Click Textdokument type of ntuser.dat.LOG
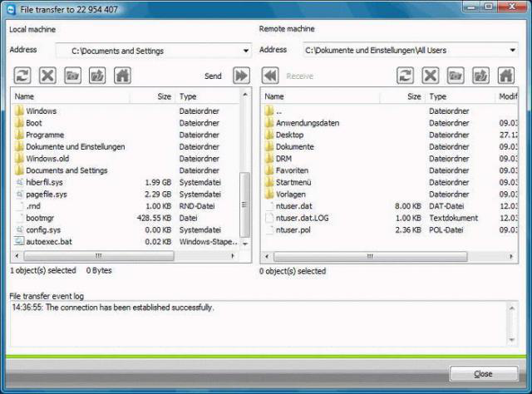 454,218
